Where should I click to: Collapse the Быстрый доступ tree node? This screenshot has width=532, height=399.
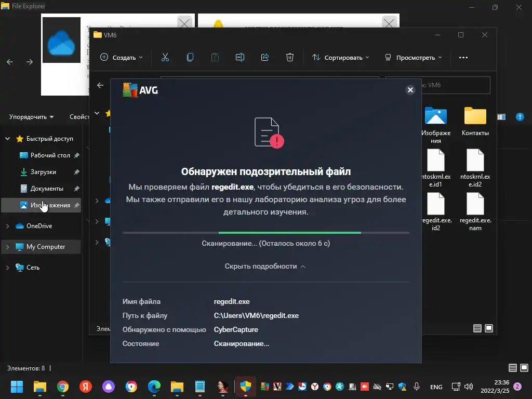pyautogui.click(x=7, y=138)
